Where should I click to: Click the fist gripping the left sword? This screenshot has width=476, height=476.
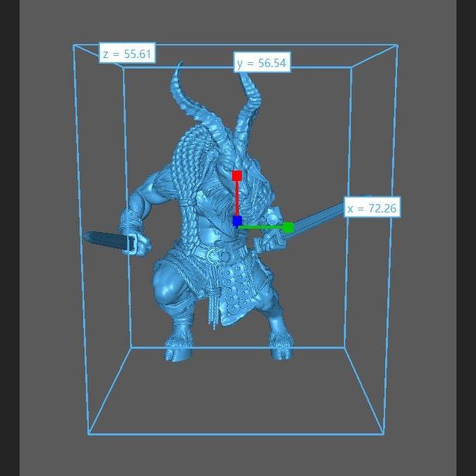click(x=140, y=244)
